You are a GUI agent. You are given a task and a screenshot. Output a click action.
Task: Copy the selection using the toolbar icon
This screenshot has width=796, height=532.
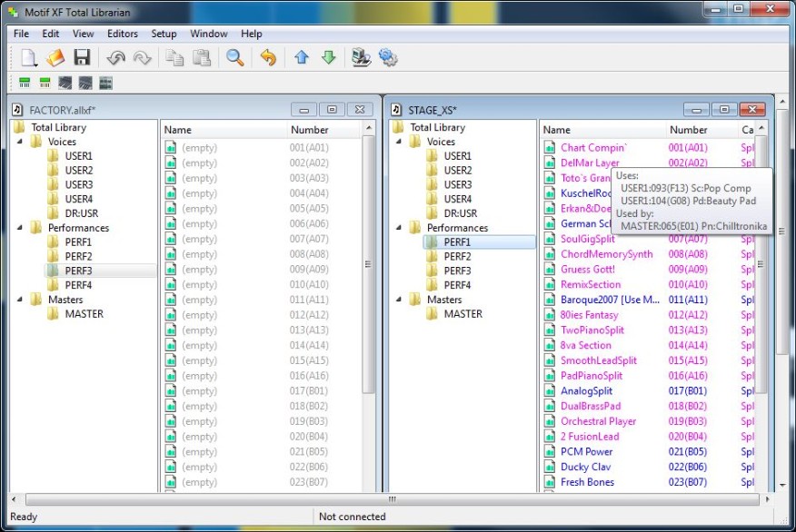click(174, 58)
